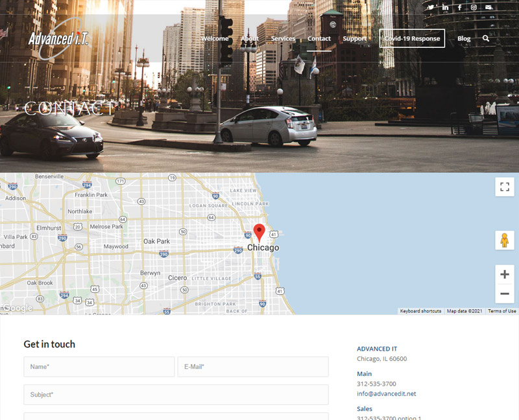Click the info@advancedit.net email link

(387, 393)
